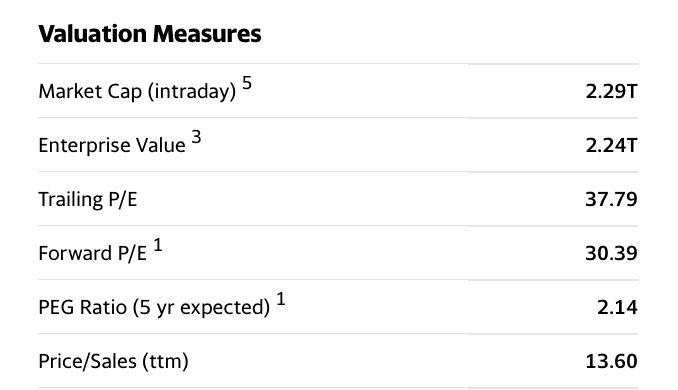678x390 pixels.
Task: Select the Enterprise Value label
Action: pos(112,145)
